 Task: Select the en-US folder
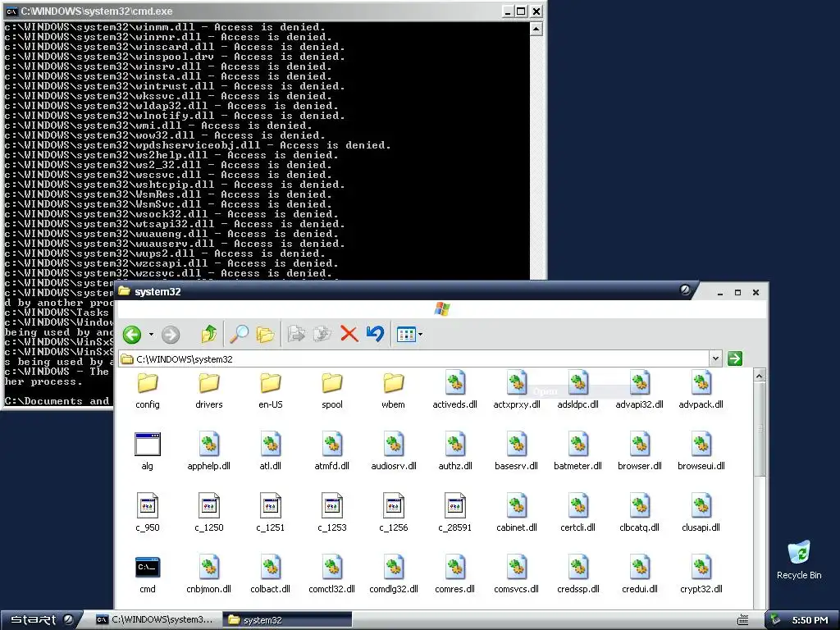(x=271, y=390)
